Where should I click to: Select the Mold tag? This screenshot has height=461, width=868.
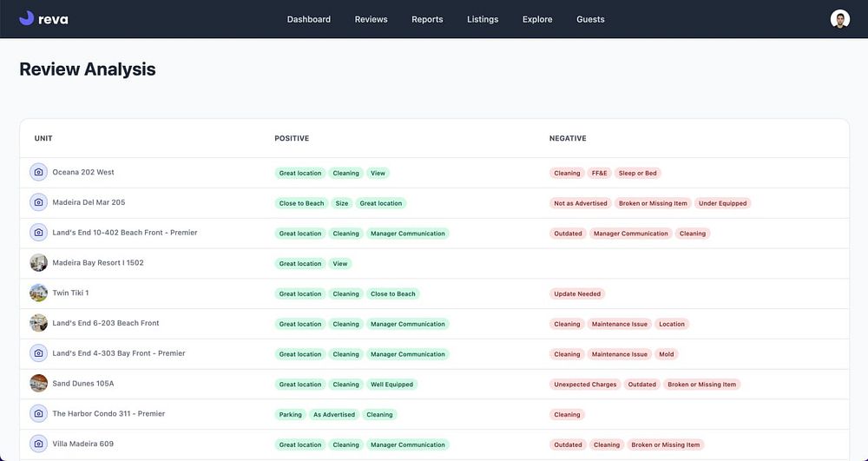point(667,354)
